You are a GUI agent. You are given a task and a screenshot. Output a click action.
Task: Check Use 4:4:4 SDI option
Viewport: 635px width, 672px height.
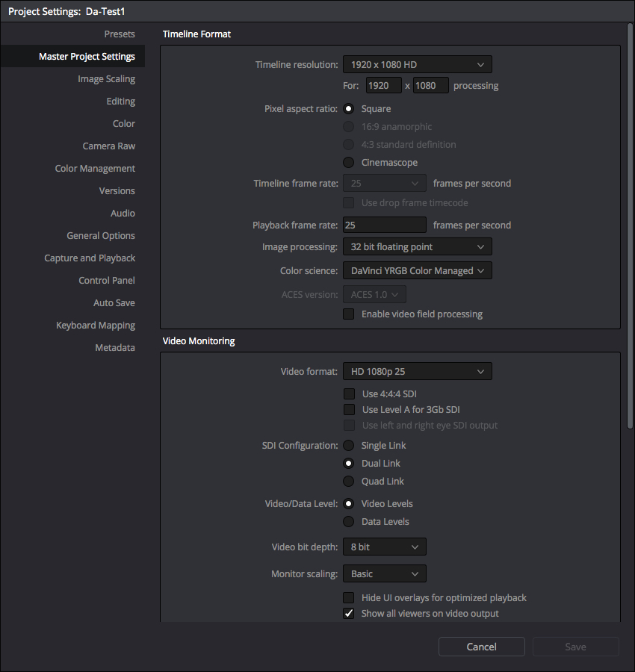pos(349,394)
